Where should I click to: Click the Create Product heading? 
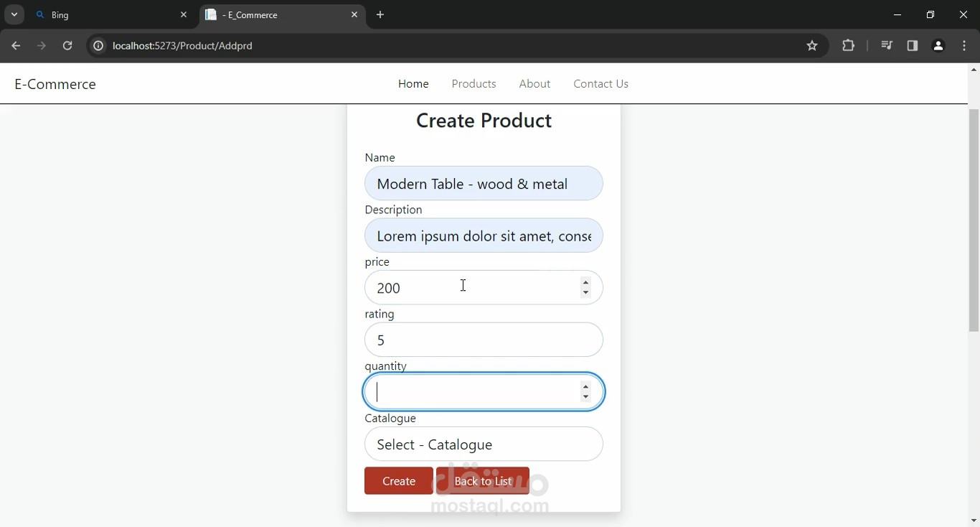[484, 121]
